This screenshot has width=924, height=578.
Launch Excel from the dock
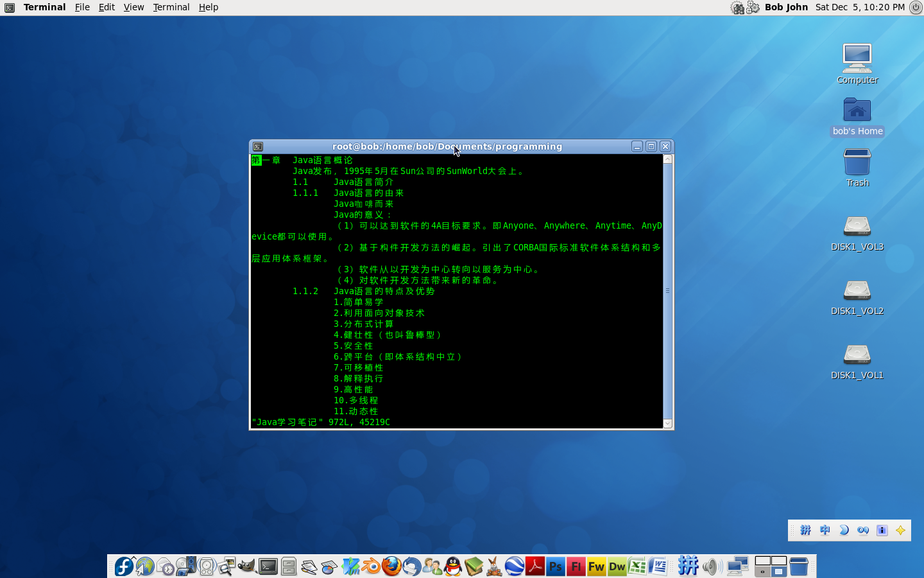(638, 566)
